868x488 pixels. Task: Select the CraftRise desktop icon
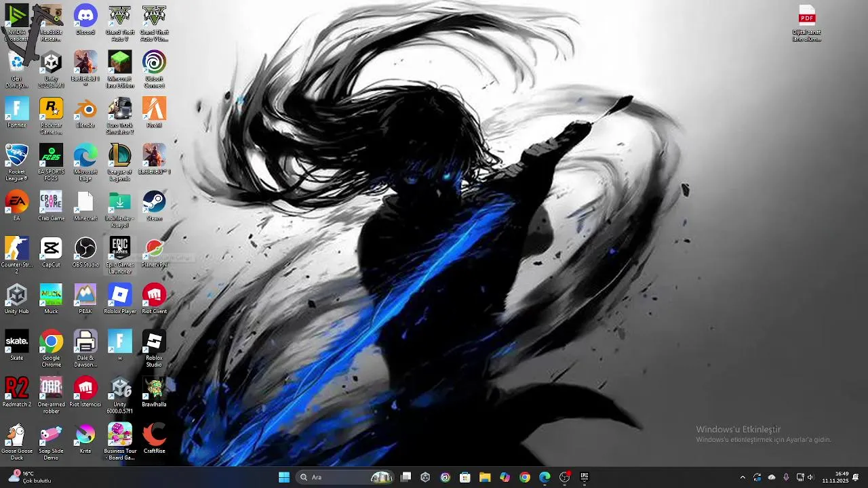[155, 438]
